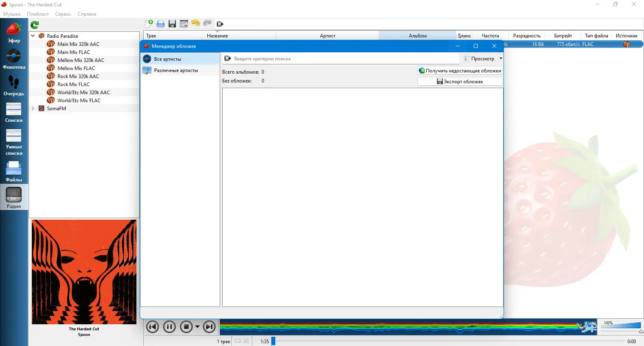Sort playlist by the Альбом column

point(418,36)
